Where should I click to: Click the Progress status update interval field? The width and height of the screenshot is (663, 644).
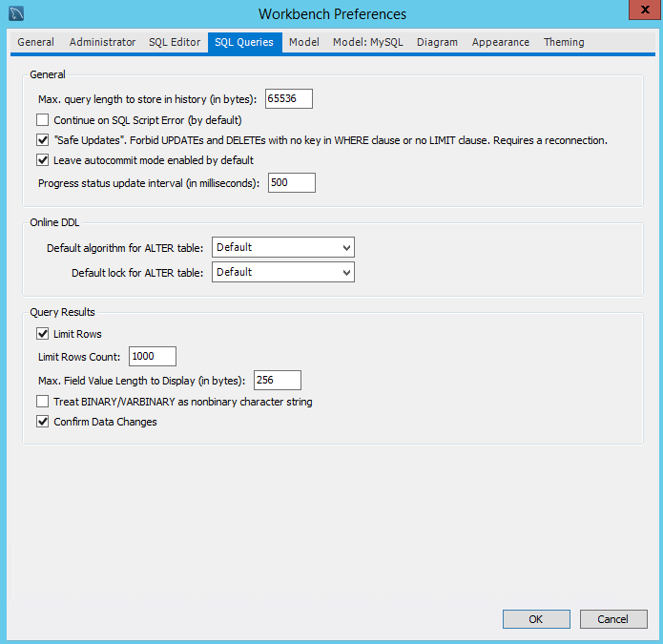click(x=291, y=183)
